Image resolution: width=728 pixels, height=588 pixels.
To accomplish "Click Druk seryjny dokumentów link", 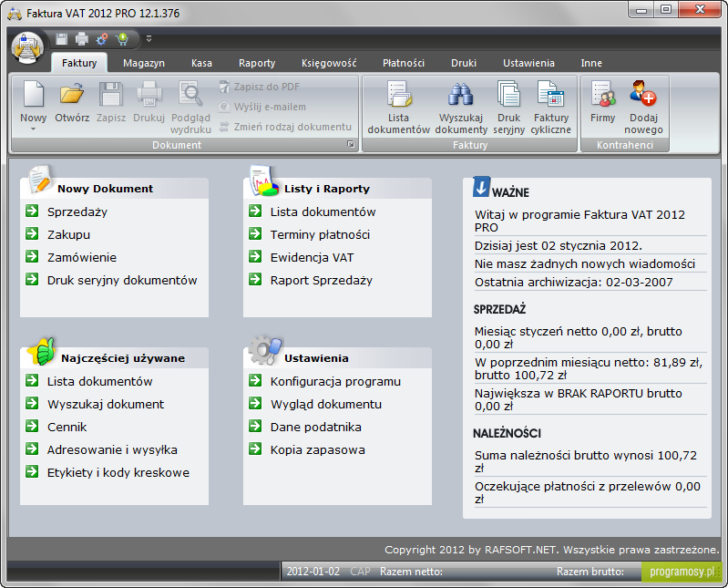I will click(x=122, y=280).
